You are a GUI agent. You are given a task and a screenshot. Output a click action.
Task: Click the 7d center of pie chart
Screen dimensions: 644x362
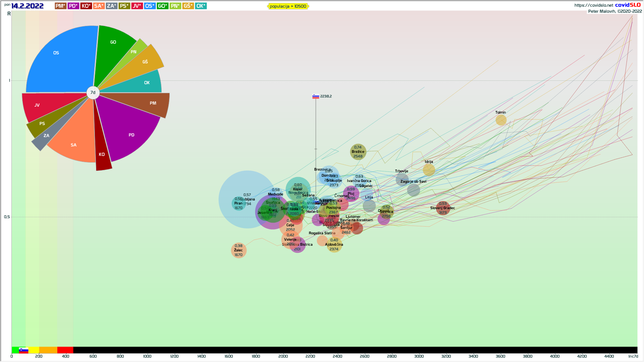point(93,93)
